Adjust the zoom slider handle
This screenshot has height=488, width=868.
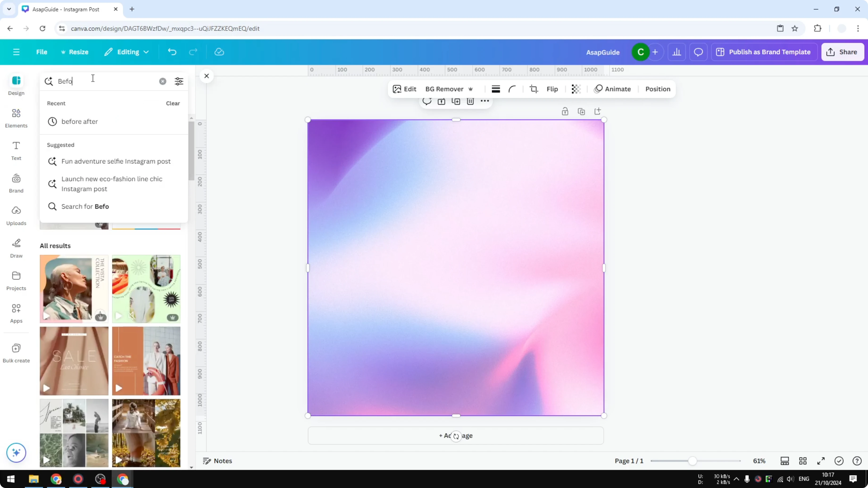click(x=692, y=461)
